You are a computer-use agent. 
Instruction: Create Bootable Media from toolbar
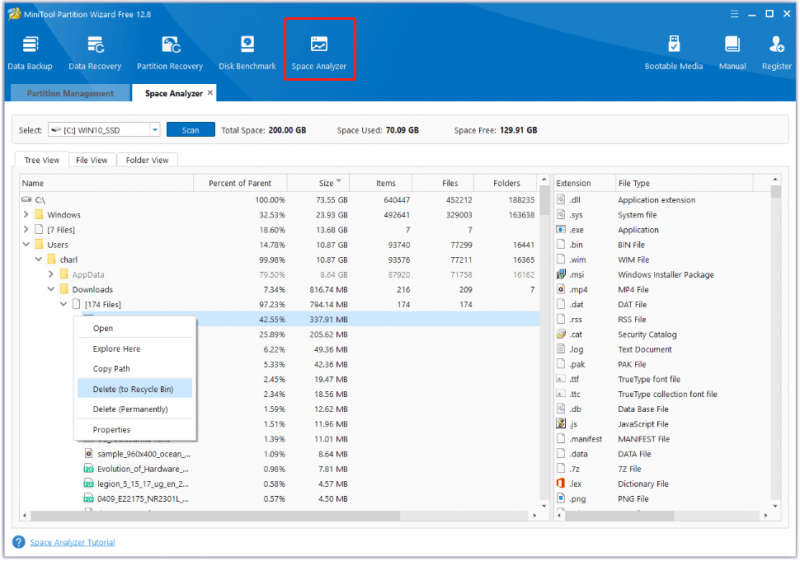[x=673, y=53]
